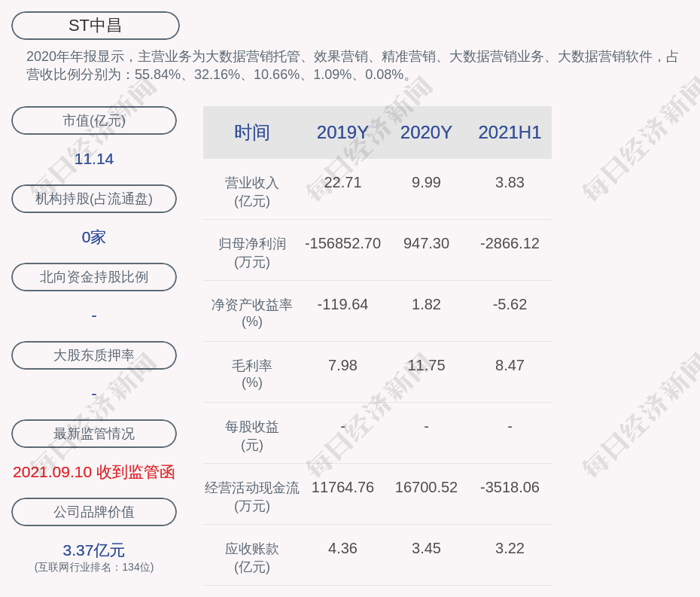Click the -119.64 ROE value
The width and height of the screenshot is (700, 597).
(x=342, y=305)
